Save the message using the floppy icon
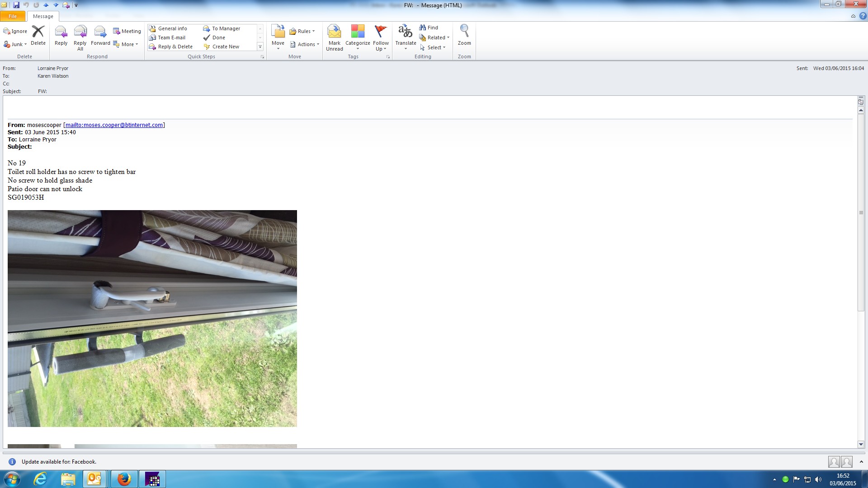The width and height of the screenshot is (868, 488). (x=16, y=5)
